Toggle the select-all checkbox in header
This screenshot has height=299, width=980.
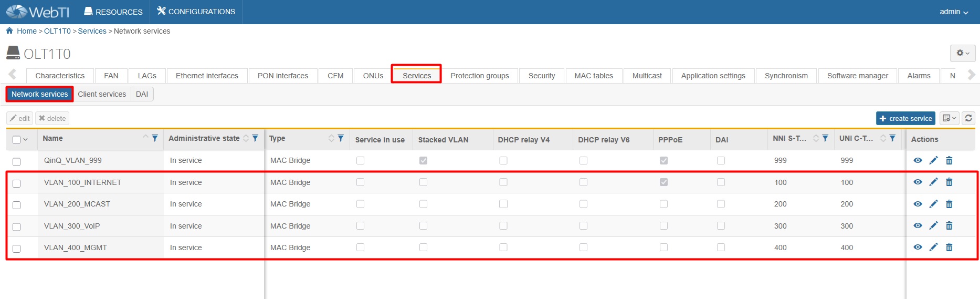(x=17, y=140)
